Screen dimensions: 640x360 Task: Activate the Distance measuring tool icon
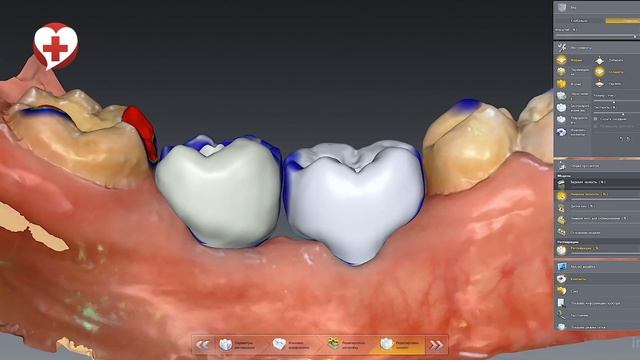tap(562, 315)
